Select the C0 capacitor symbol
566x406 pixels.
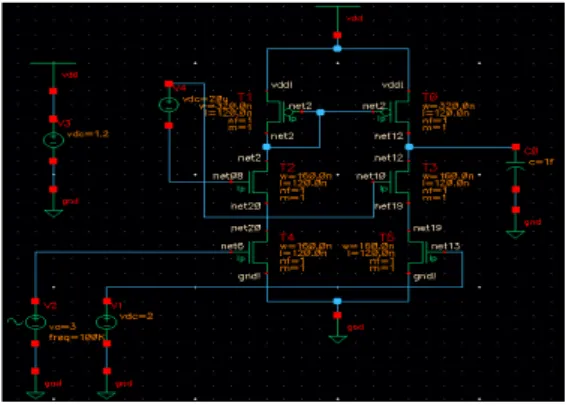[515, 167]
